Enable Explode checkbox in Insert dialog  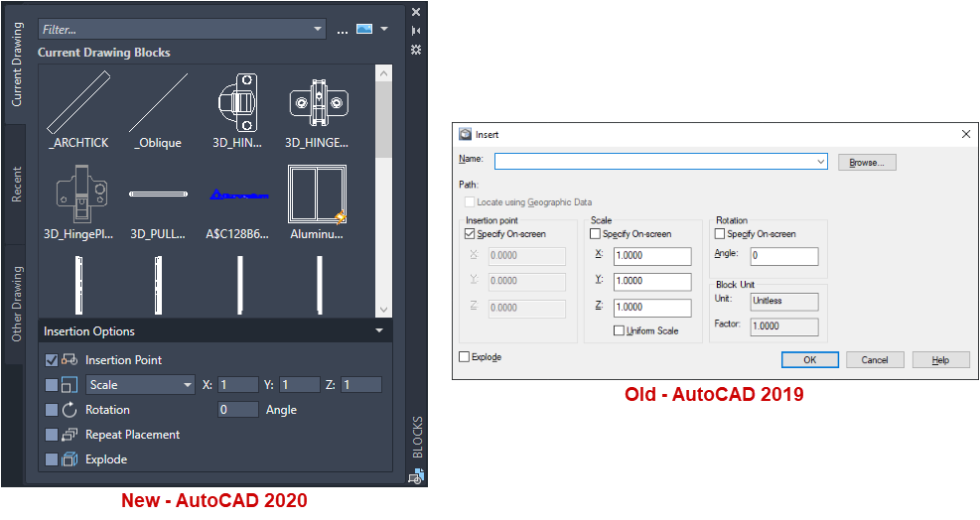tap(464, 357)
